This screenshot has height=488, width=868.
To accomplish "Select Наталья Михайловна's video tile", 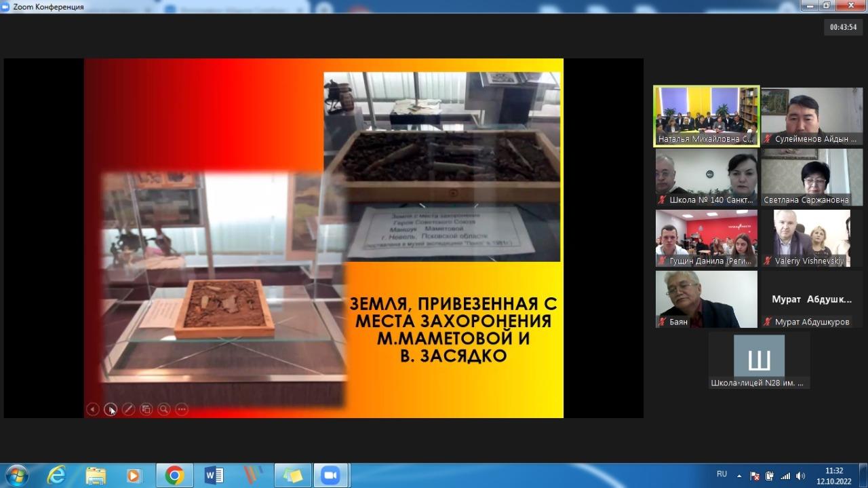I will click(706, 115).
